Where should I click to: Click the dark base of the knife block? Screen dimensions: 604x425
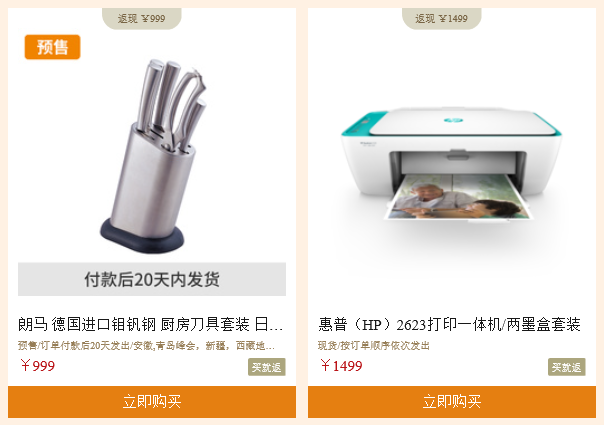tap(142, 236)
